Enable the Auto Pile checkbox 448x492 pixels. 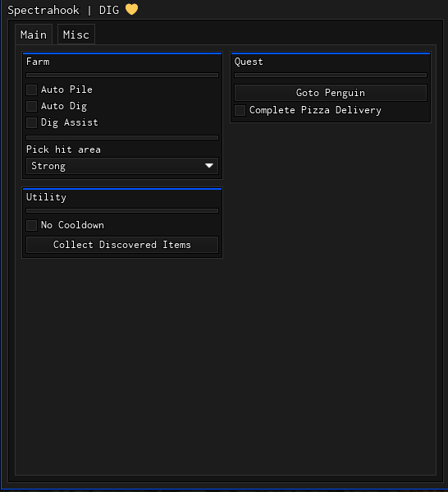pos(32,90)
